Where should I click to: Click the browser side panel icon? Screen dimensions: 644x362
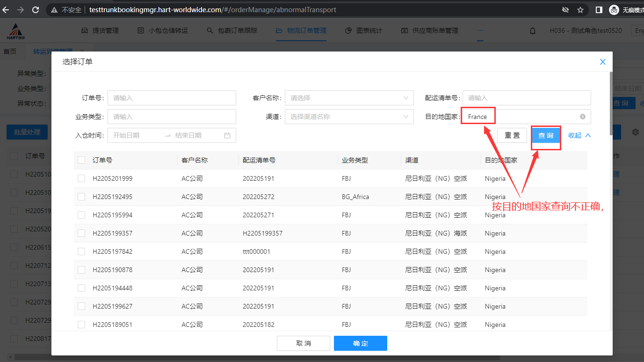599,10
